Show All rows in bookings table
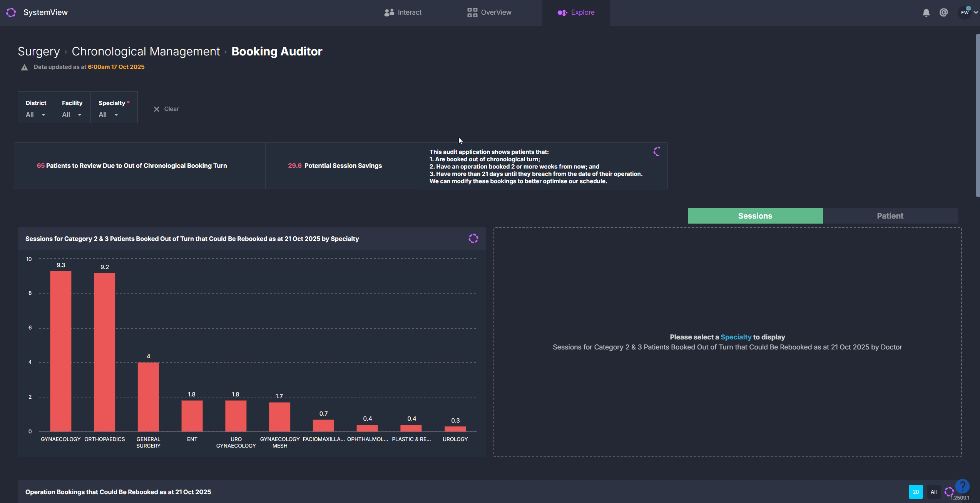 point(933,492)
